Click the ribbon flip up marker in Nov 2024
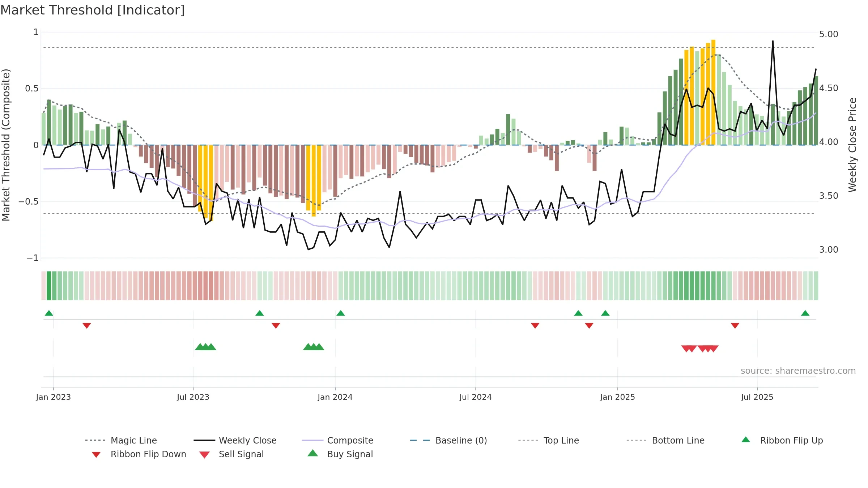This screenshot has height=488, width=868. click(x=578, y=313)
